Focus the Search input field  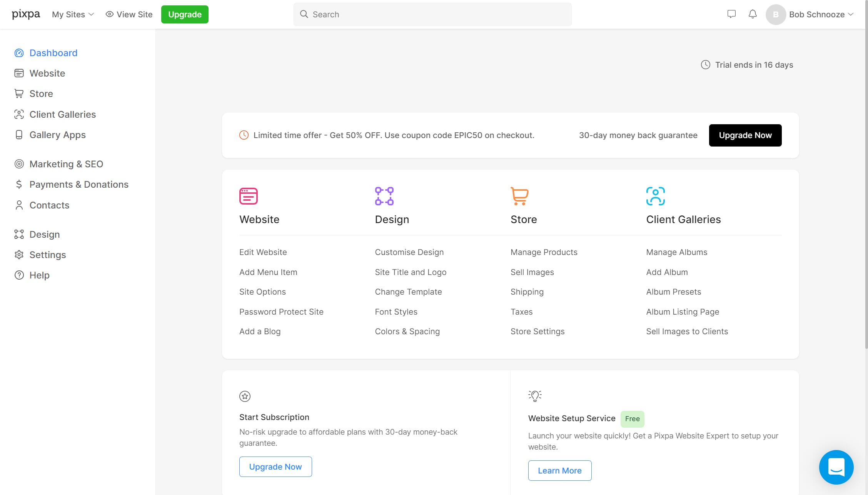432,14
